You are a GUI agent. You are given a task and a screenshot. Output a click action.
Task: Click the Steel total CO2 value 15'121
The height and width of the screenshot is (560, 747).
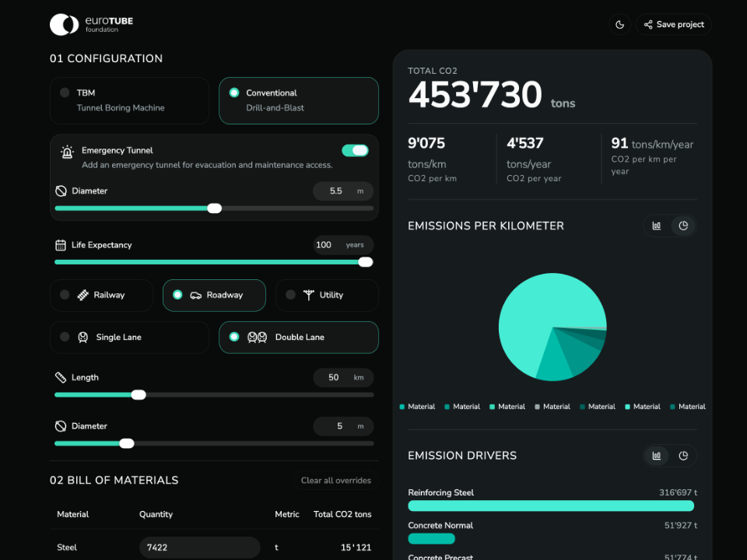pos(356,548)
